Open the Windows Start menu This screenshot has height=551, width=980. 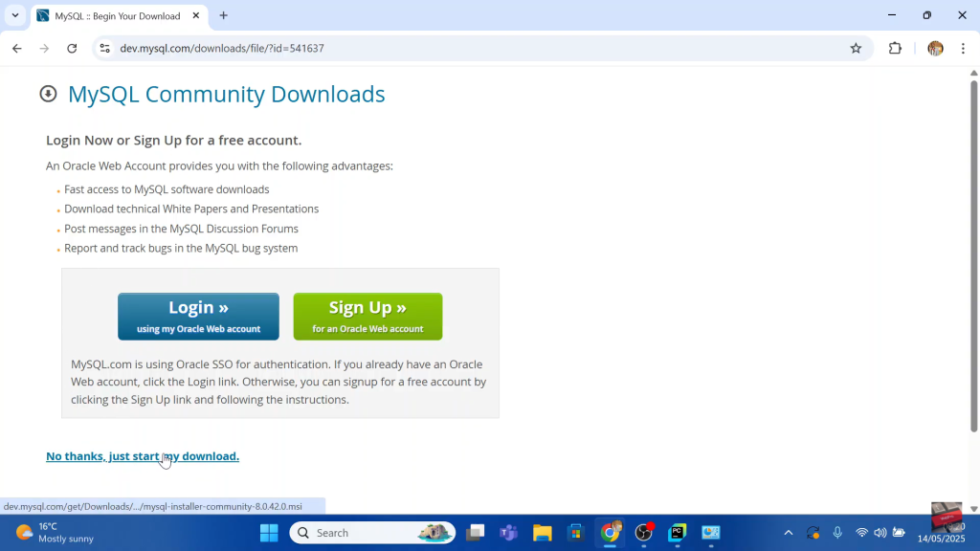pyautogui.click(x=269, y=533)
